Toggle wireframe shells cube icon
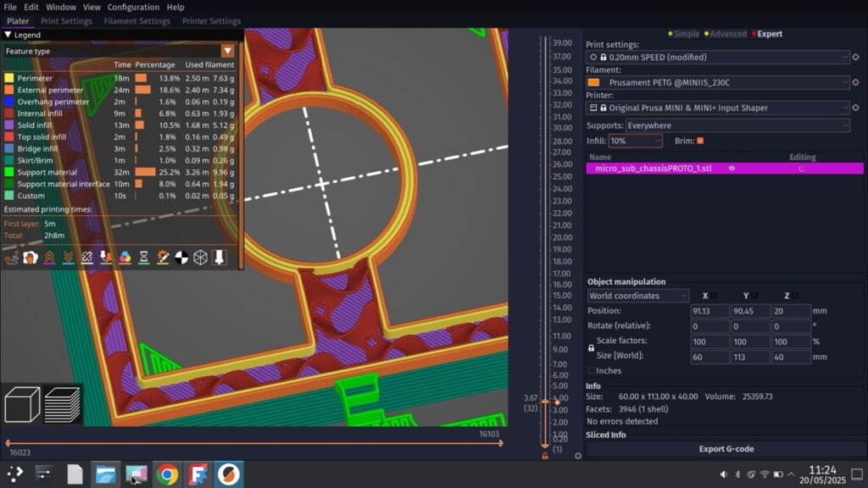 [200, 257]
